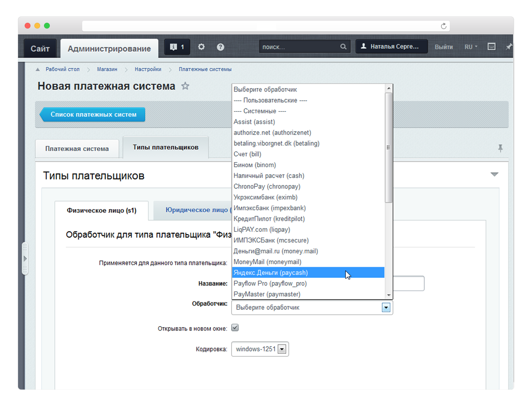Open the 'Обработчик' dropdown arrow

386,307
